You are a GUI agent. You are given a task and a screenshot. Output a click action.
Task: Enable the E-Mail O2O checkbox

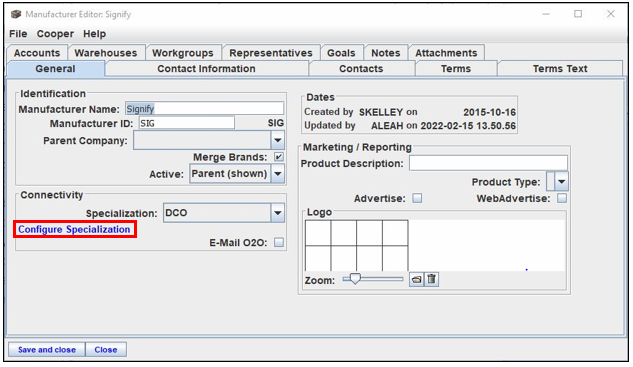pyautogui.click(x=279, y=242)
